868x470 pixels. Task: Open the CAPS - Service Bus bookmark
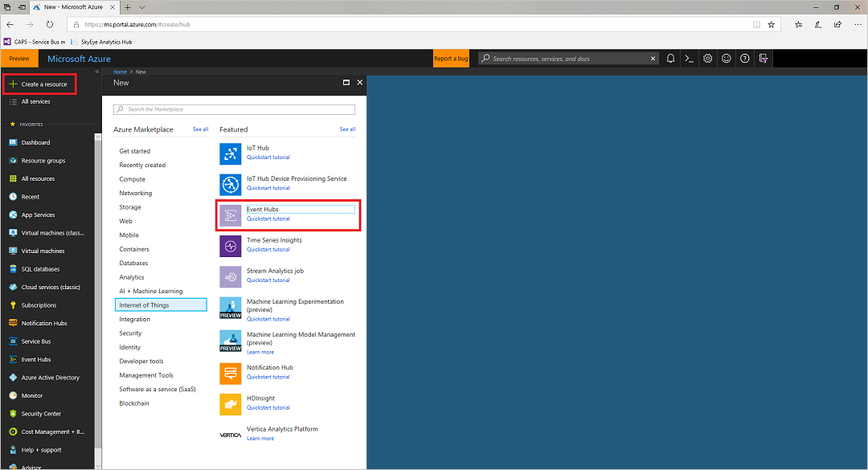point(35,42)
